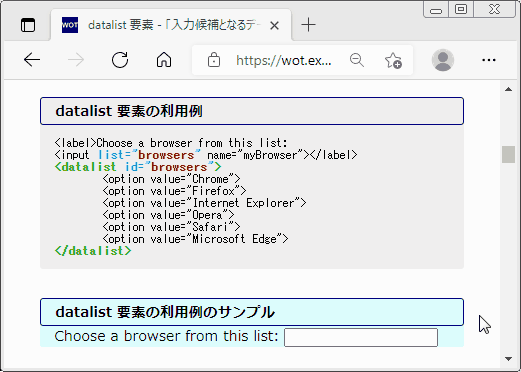521x372 pixels.
Task: Click the forward navigation arrow
Action: tap(76, 60)
